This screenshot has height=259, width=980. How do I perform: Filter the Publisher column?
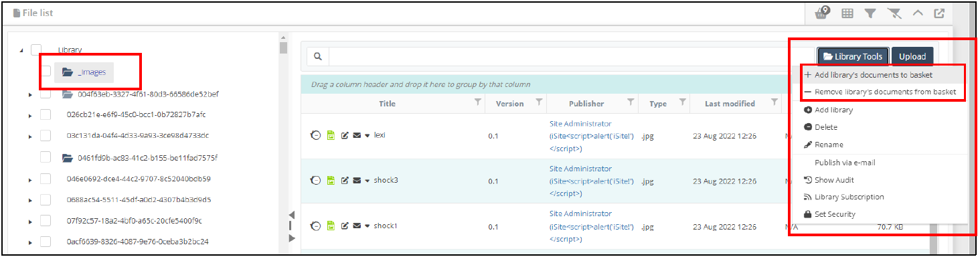tap(631, 102)
